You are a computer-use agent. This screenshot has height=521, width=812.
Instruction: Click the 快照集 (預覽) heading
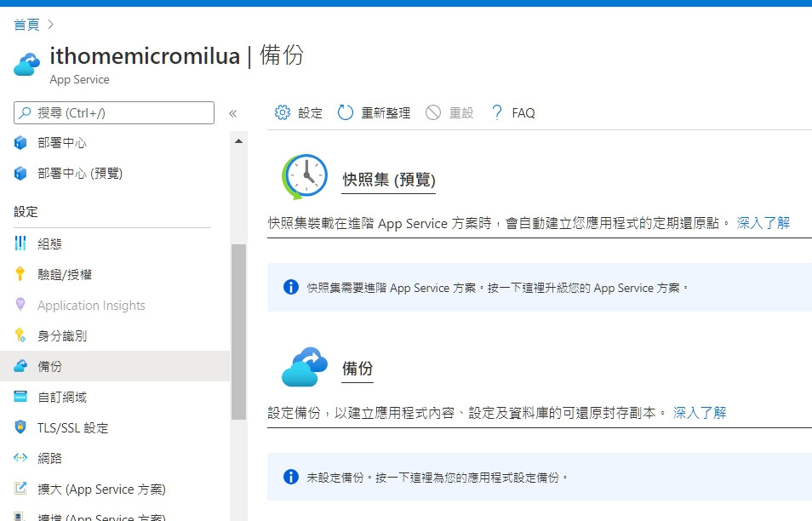[389, 180]
